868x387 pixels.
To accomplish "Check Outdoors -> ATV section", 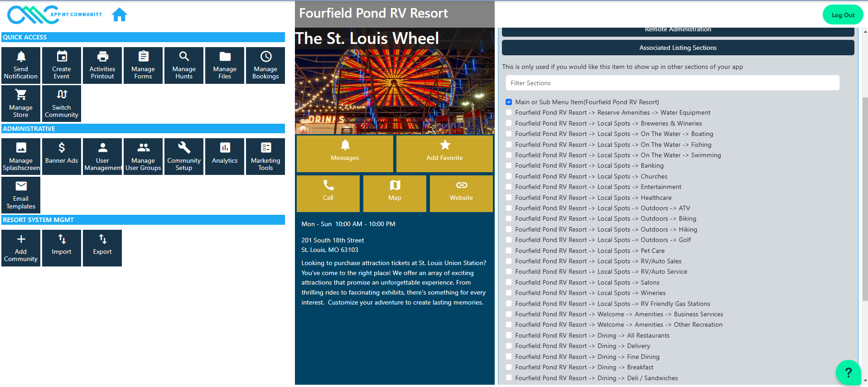I will 509,208.
